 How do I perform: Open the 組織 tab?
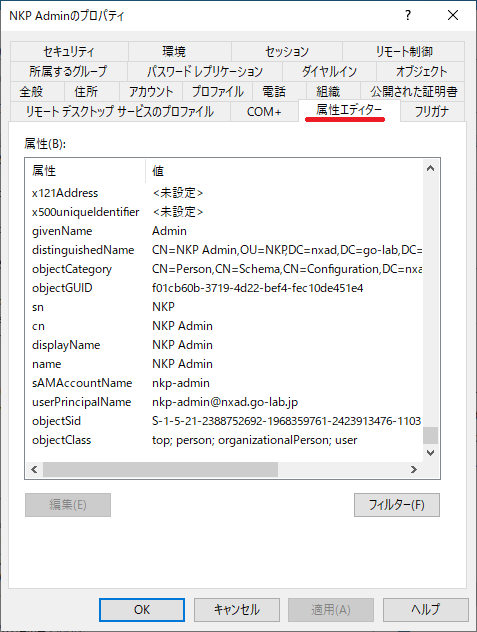coord(333,91)
